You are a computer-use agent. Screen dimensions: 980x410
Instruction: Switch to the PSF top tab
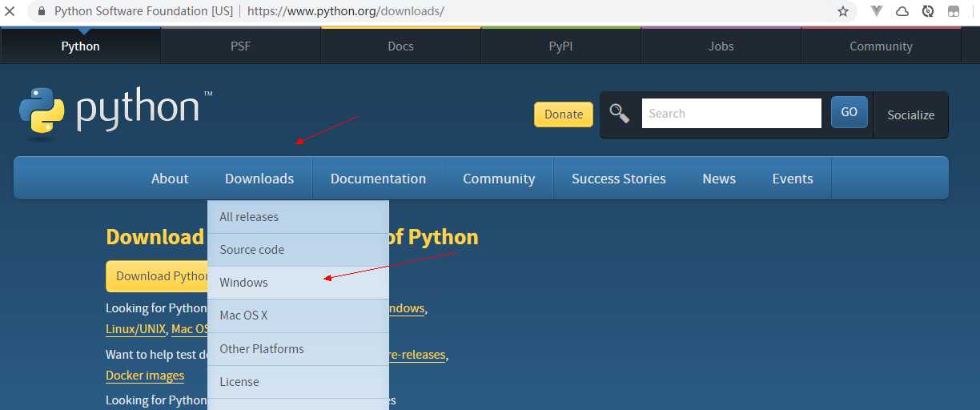coord(240,46)
